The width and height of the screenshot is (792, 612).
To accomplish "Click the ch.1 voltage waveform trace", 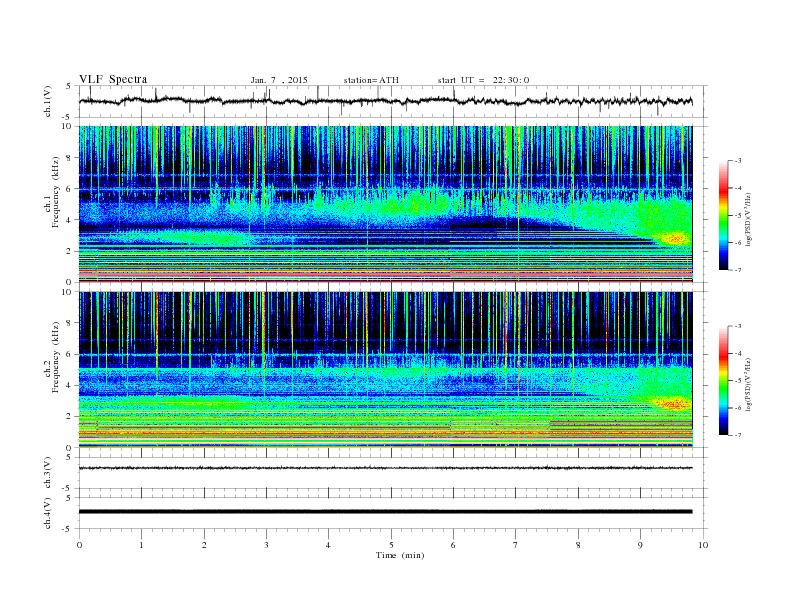I will coord(385,101).
